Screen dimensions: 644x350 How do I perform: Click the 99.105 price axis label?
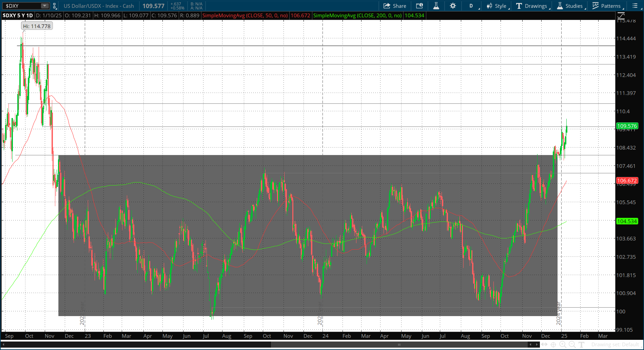624,330
